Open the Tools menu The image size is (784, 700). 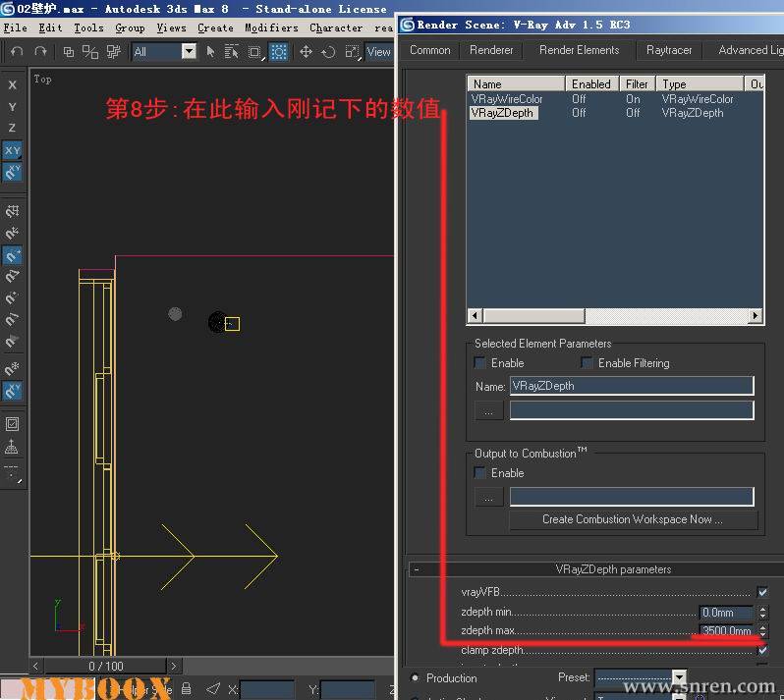(x=88, y=27)
